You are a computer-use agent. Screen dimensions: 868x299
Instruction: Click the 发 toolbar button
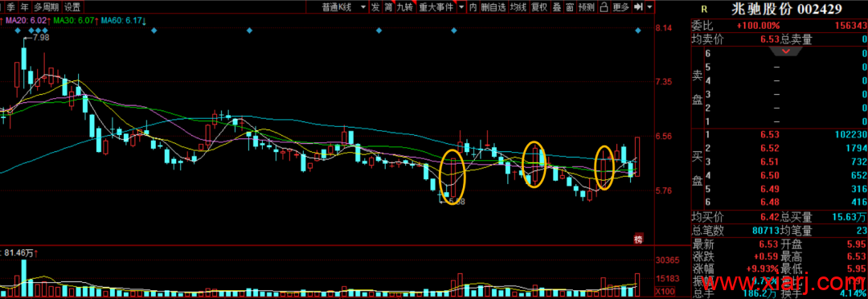375,7
